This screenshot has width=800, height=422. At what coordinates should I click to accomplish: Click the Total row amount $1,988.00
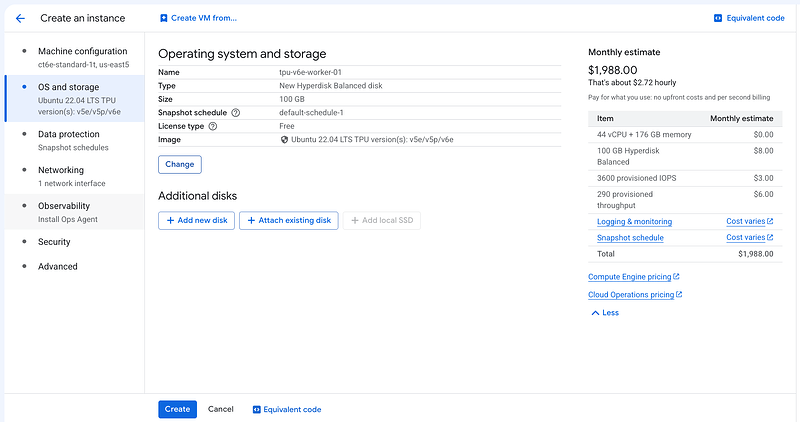(756, 254)
